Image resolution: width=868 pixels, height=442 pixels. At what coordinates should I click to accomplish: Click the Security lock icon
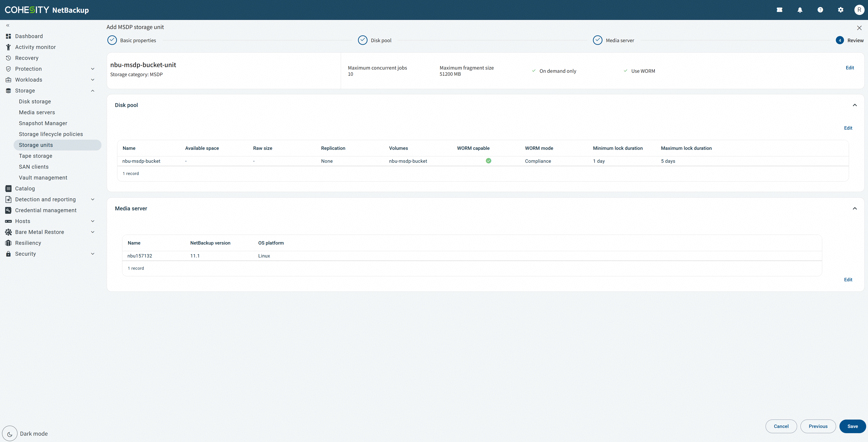click(8, 254)
